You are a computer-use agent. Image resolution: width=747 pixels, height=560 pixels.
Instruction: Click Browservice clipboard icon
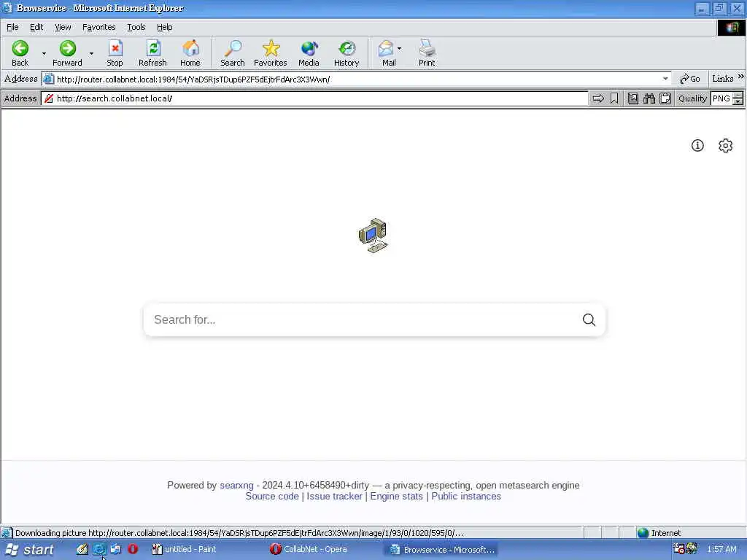[x=665, y=98]
